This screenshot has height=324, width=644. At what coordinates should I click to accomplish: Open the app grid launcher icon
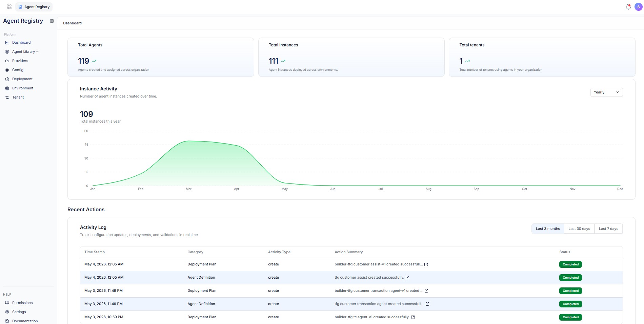[x=9, y=7]
